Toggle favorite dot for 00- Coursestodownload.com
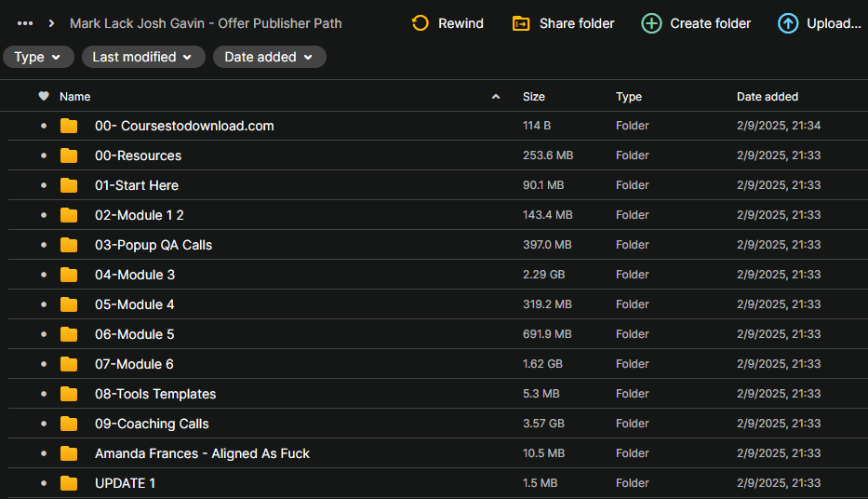This screenshot has height=499, width=868. (44, 126)
